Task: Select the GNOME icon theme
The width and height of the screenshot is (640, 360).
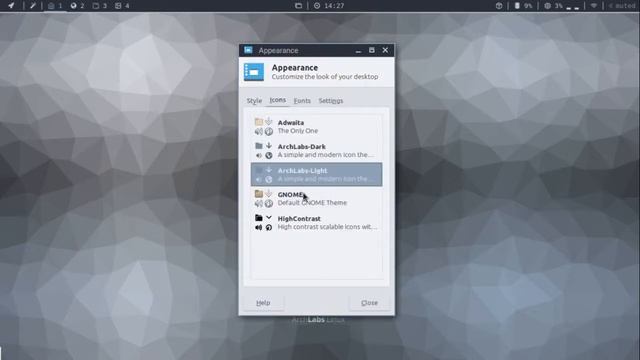Action: (316, 198)
